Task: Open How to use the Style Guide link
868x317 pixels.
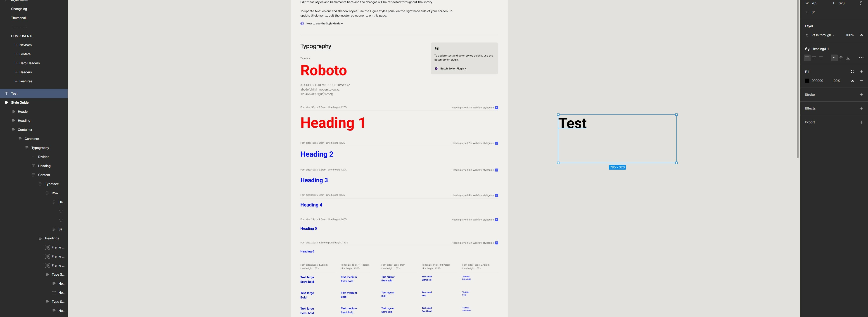Action: pyautogui.click(x=324, y=24)
